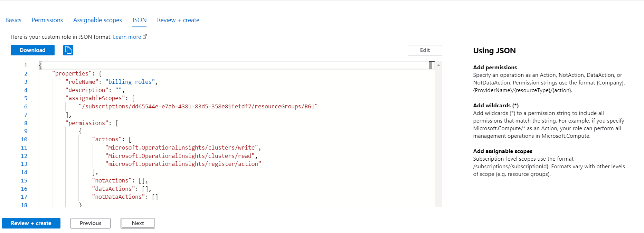
Task: Go back with the Previous button
Action: tap(91, 223)
